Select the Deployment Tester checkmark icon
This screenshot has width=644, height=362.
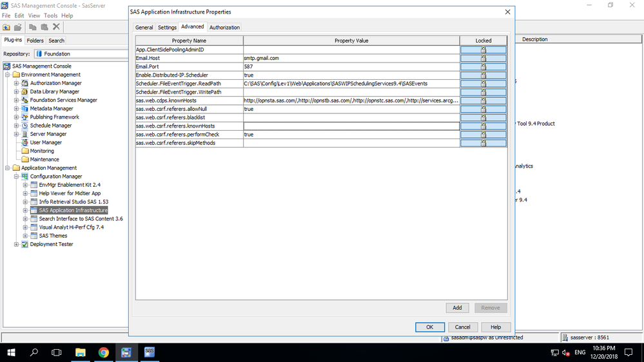click(x=24, y=244)
